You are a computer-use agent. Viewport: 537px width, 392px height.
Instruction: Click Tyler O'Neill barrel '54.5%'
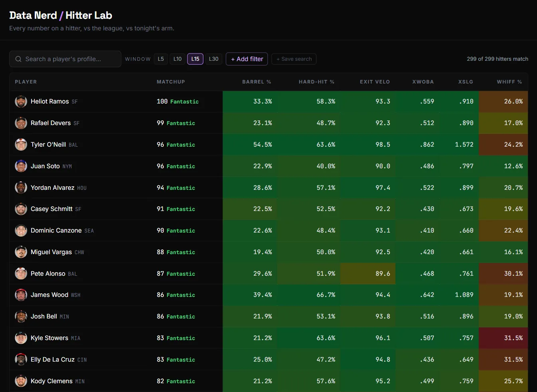coord(263,145)
